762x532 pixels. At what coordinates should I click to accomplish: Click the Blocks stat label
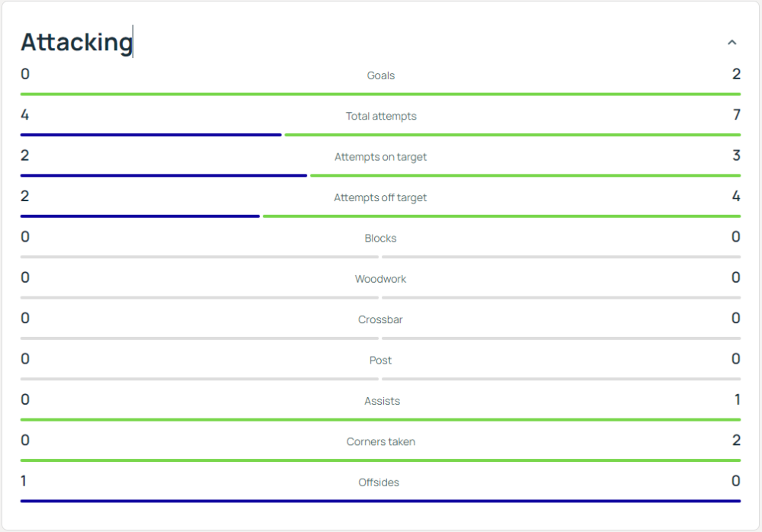click(380, 239)
